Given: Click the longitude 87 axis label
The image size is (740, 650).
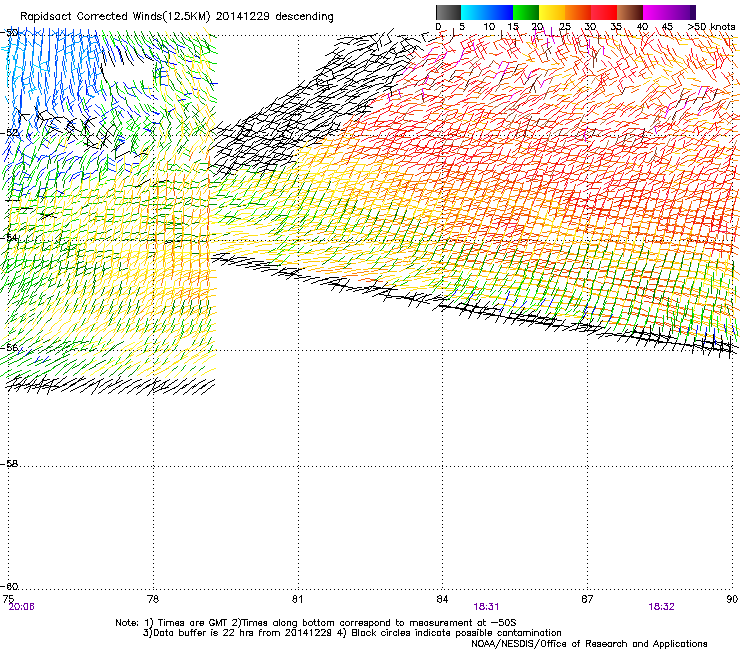Looking at the screenshot, I should (x=587, y=599).
